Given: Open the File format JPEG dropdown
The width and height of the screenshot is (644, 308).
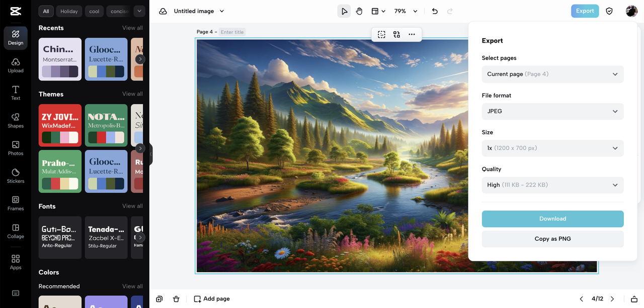Looking at the screenshot, I should (x=552, y=112).
